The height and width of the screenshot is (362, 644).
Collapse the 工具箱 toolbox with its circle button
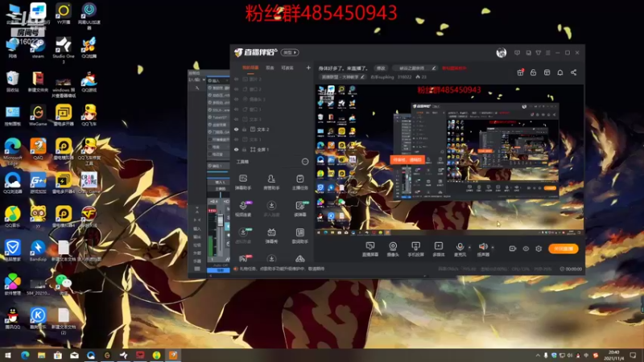[305, 162]
